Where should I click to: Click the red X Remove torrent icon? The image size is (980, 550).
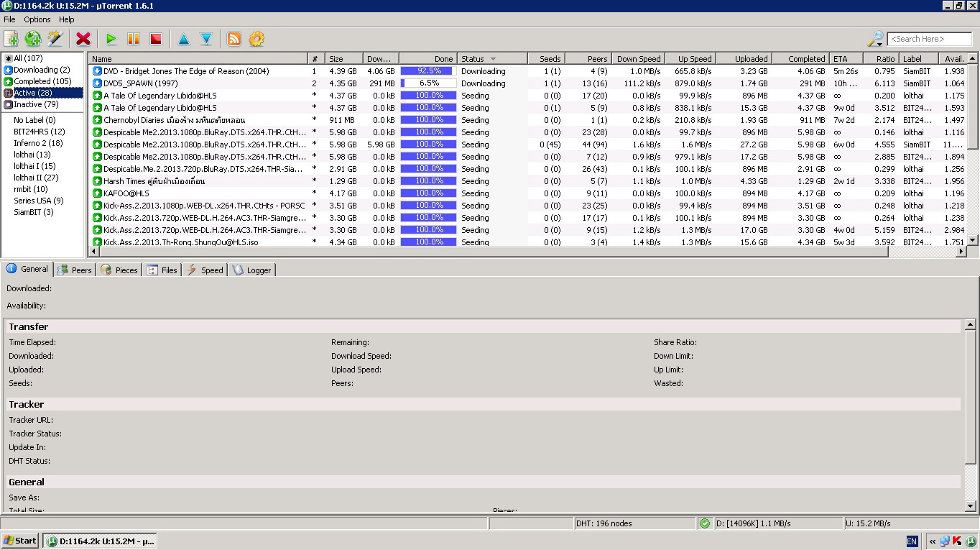pos(83,39)
